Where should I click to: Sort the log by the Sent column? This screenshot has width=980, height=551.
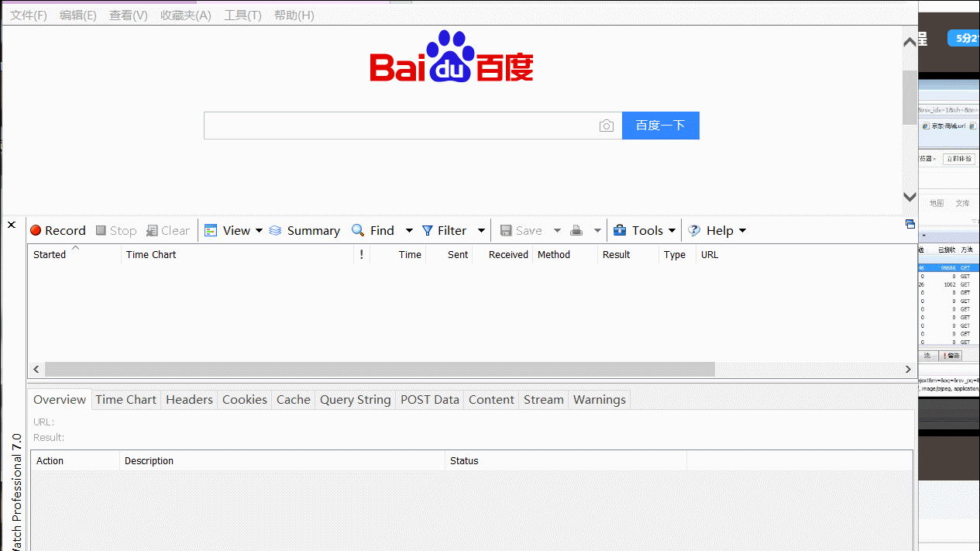[x=449, y=254]
